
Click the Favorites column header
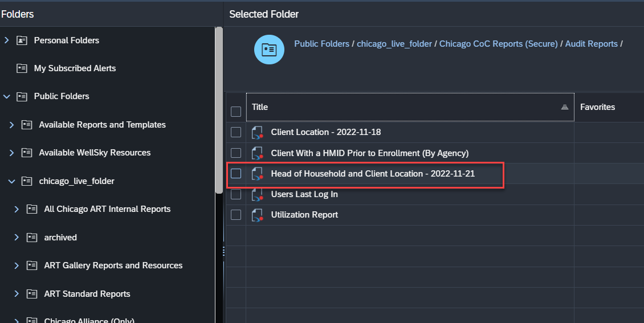tap(597, 107)
